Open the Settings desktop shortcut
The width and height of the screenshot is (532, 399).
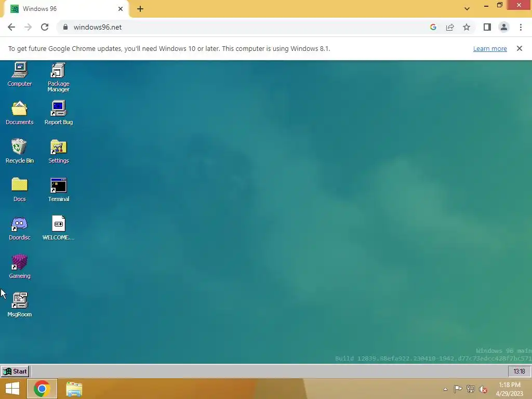point(58,151)
